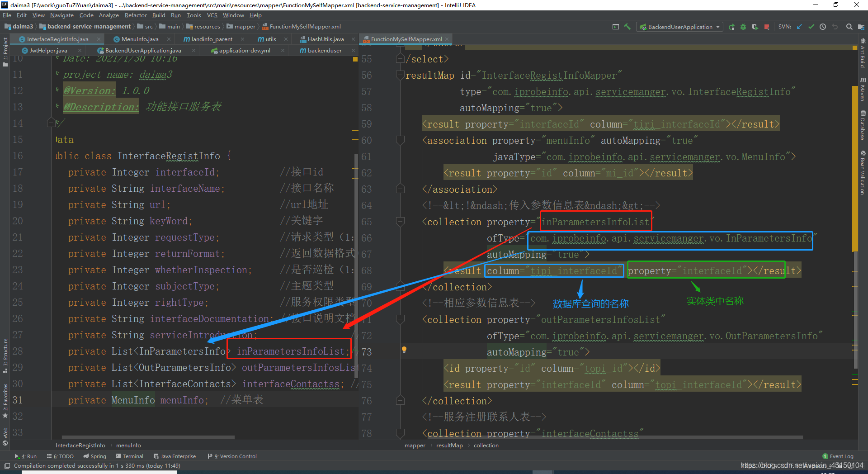Collapse the association block on line 60
The width and height of the screenshot is (868, 474).
(400, 140)
